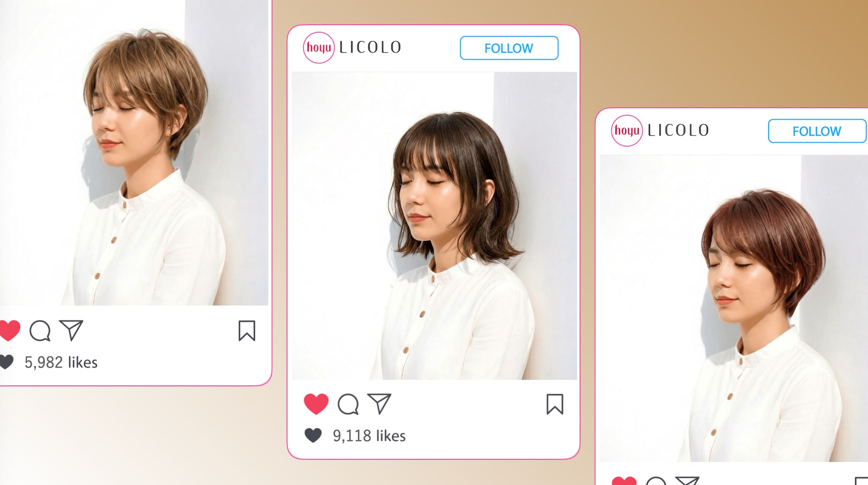Tap the red heart on the left post
Screen dimensions: 868x485
click(10, 330)
